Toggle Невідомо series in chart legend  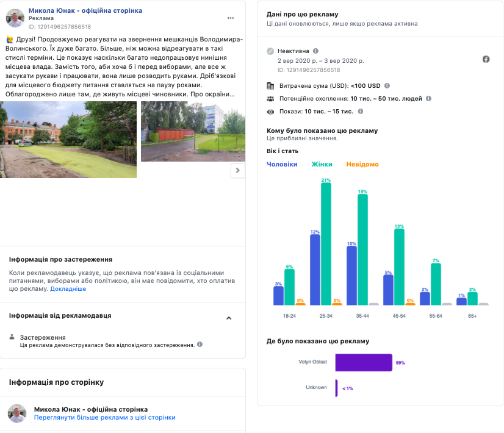click(x=362, y=164)
